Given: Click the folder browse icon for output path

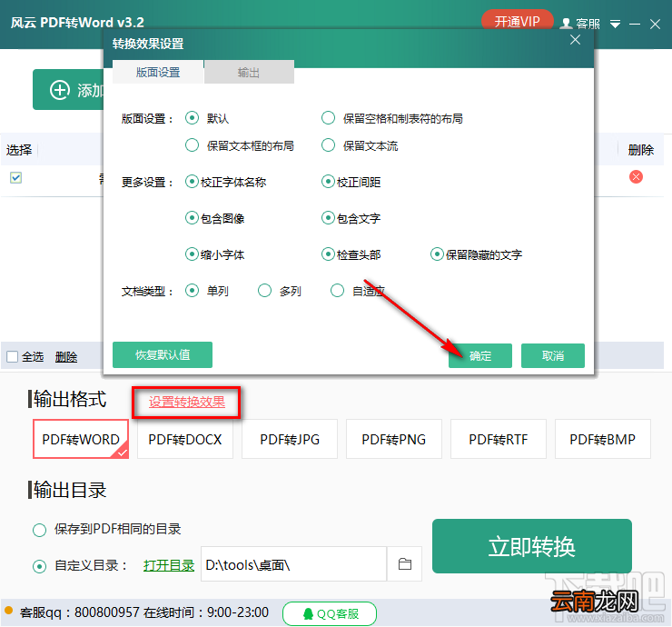Looking at the screenshot, I should [x=405, y=564].
